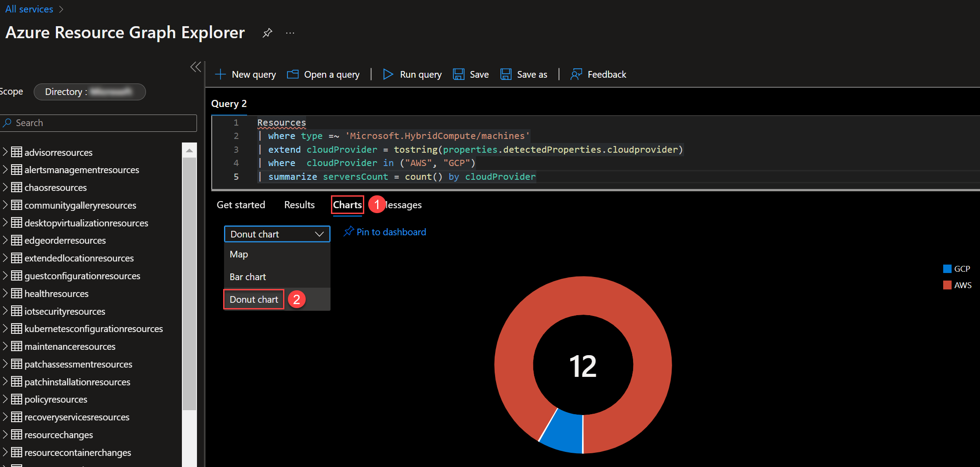Image resolution: width=980 pixels, height=467 pixels.
Task: Open the All services breadcrumb link
Action: 29,9
